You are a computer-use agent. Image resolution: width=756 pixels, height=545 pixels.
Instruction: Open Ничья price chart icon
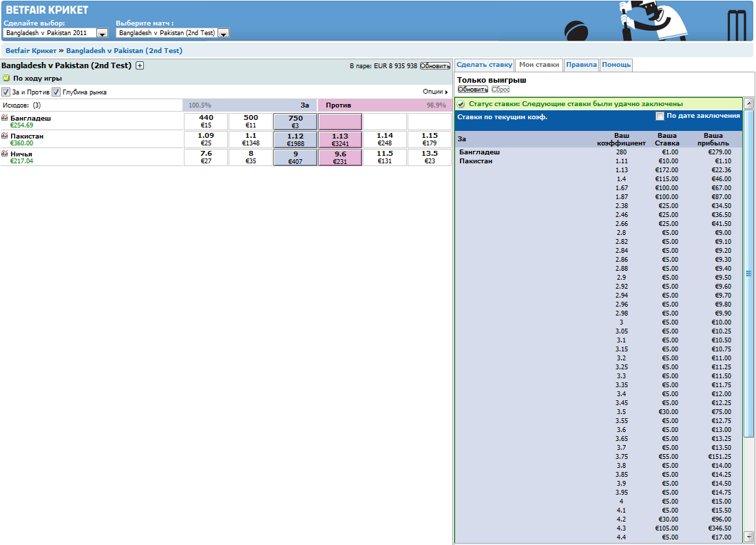(4, 154)
